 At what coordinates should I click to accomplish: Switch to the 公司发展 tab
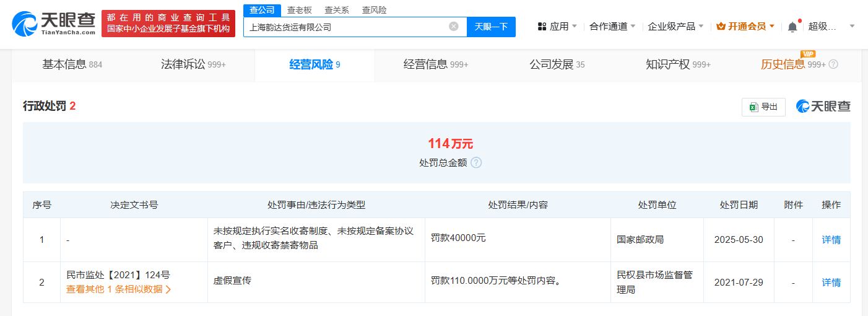pos(557,64)
